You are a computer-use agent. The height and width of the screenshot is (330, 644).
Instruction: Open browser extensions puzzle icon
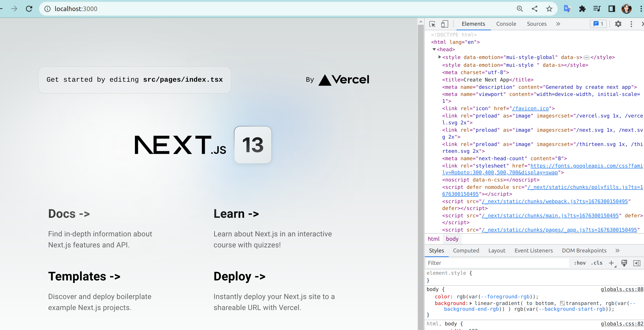(582, 9)
